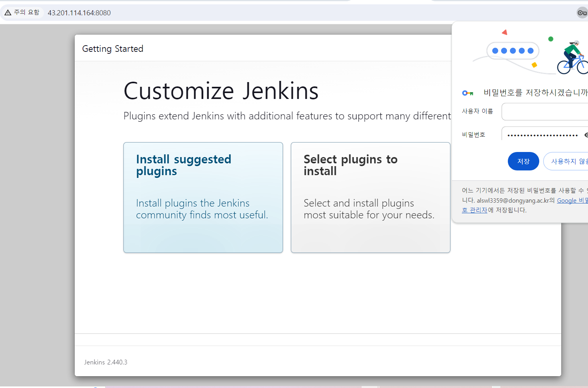Select the URL 43.201.114.164:8080 in address bar
The width and height of the screenshot is (588, 388).
pos(79,13)
